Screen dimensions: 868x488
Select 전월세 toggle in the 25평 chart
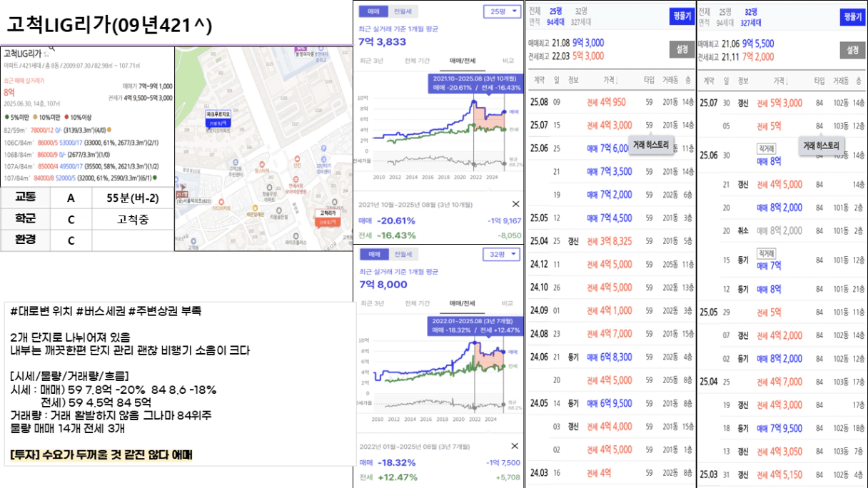tap(403, 11)
